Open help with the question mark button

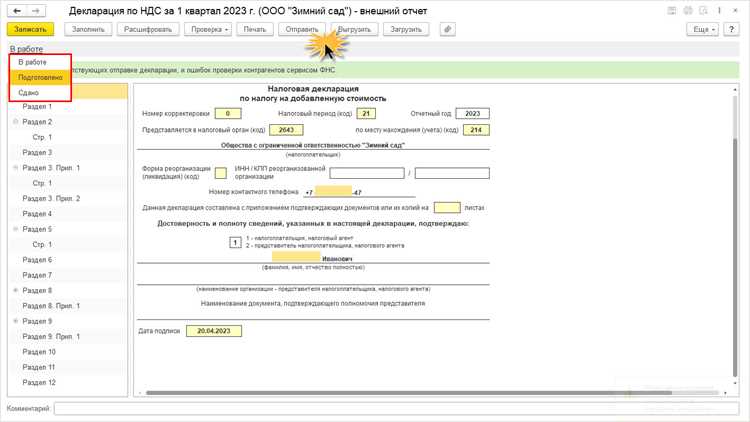pyautogui.click(x=731, y=29)
